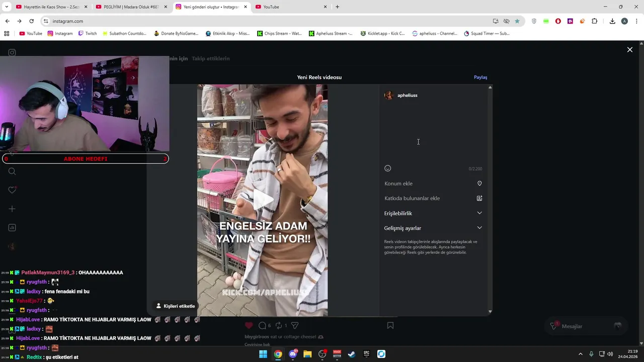The width and height of the screenshot is (644, 362).
Task: Click the location pin icon beside Konum ekle
Action: [x=479, y=184]
